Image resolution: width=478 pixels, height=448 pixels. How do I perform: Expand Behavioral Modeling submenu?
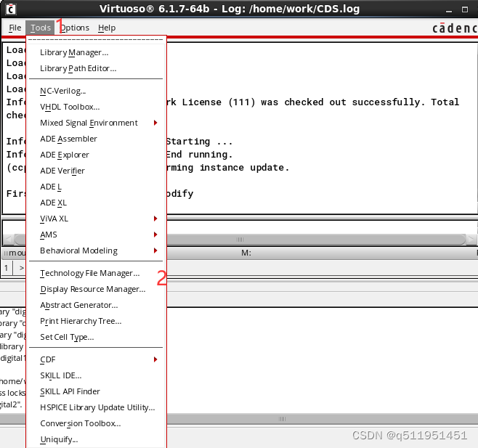click(96, 251)
